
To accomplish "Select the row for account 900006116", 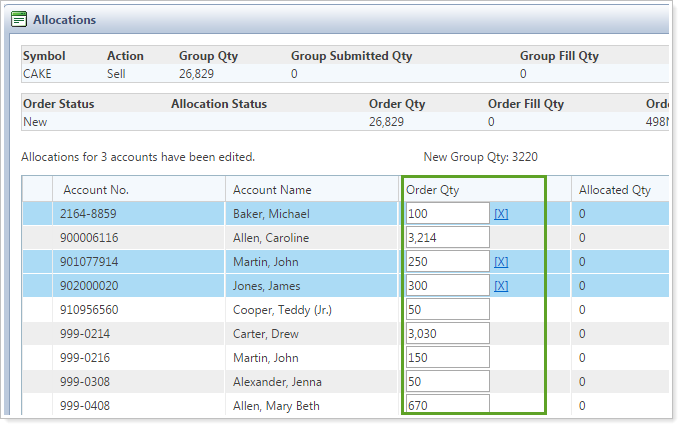I will pos(89,238).
